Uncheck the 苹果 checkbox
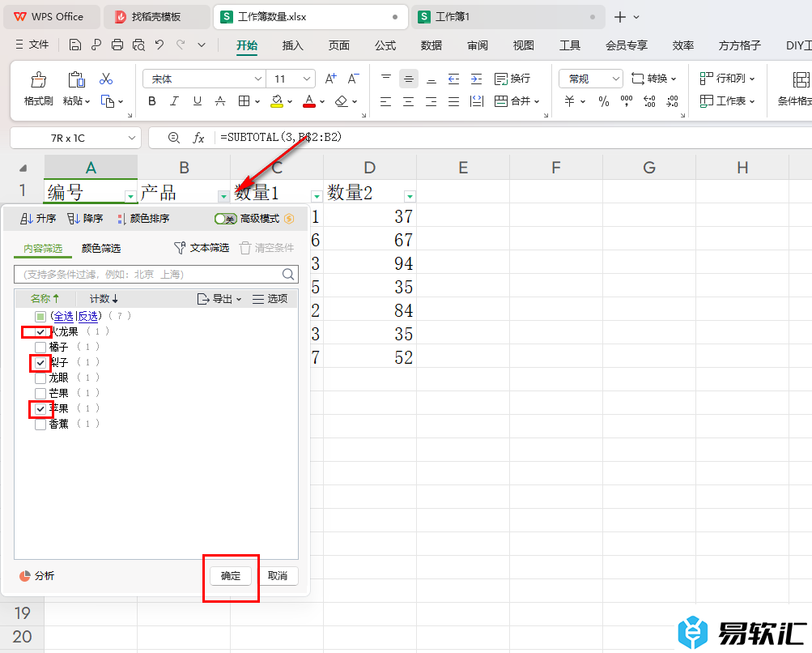This screenshot has height=653, width=812. [40, 409]
